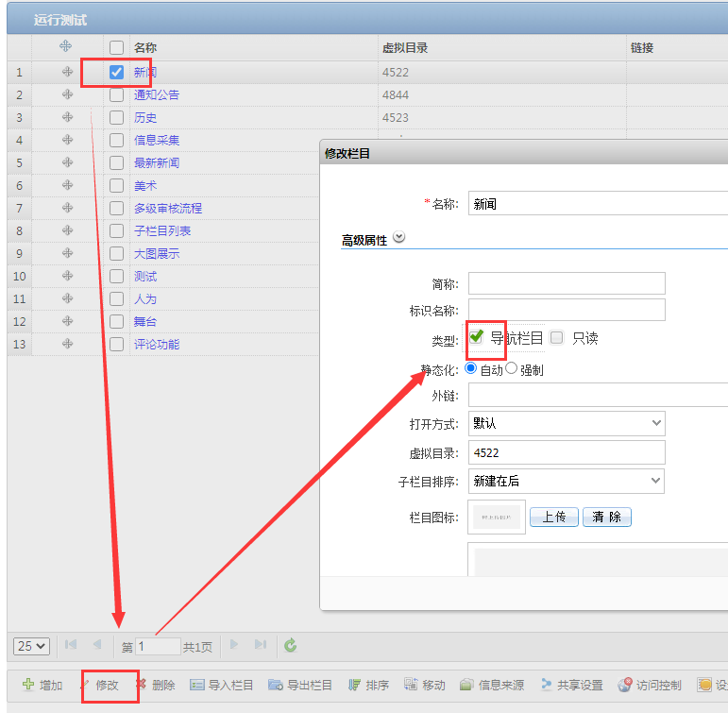Open page size dropdown showing 25
Image resolution: width=728 pixels, height=713 pixels.
31,646
